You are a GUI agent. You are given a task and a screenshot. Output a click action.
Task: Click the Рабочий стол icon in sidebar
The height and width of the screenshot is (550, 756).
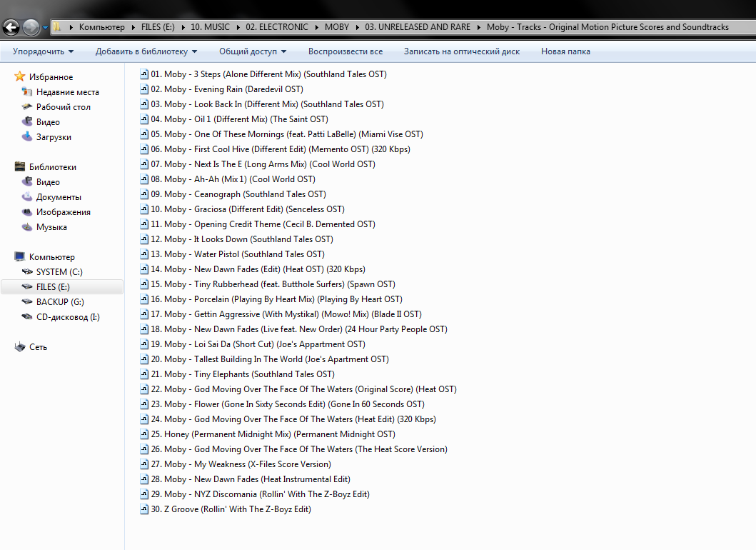click(27, 106)
